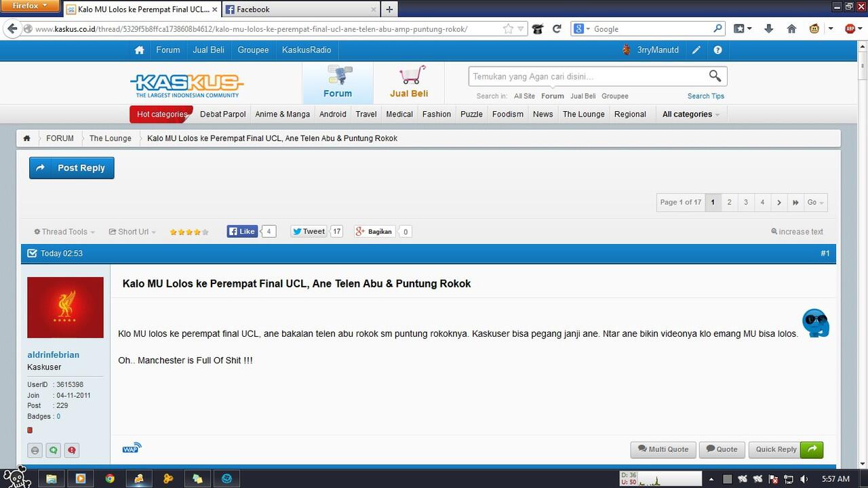The height and width of the screenshot is (488, 868).
Task: Click the Greasemonkey monkey icon
Action: [x=814, y=28]
